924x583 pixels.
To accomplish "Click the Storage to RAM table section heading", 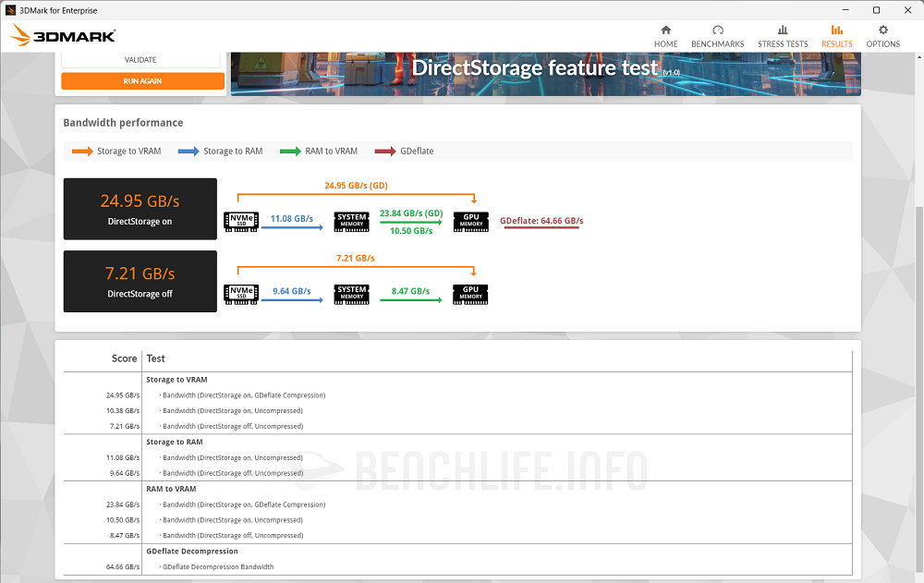I will [x=175, y=443].
